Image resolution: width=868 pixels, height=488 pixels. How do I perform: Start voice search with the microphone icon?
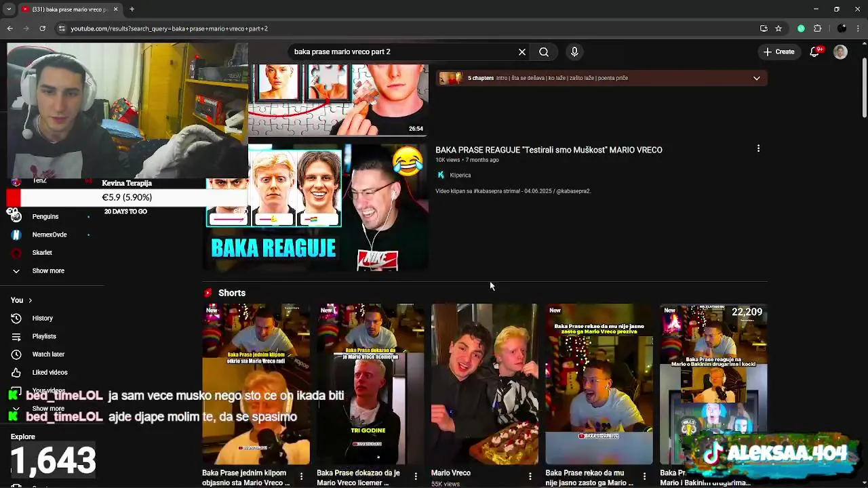[574, 52]
